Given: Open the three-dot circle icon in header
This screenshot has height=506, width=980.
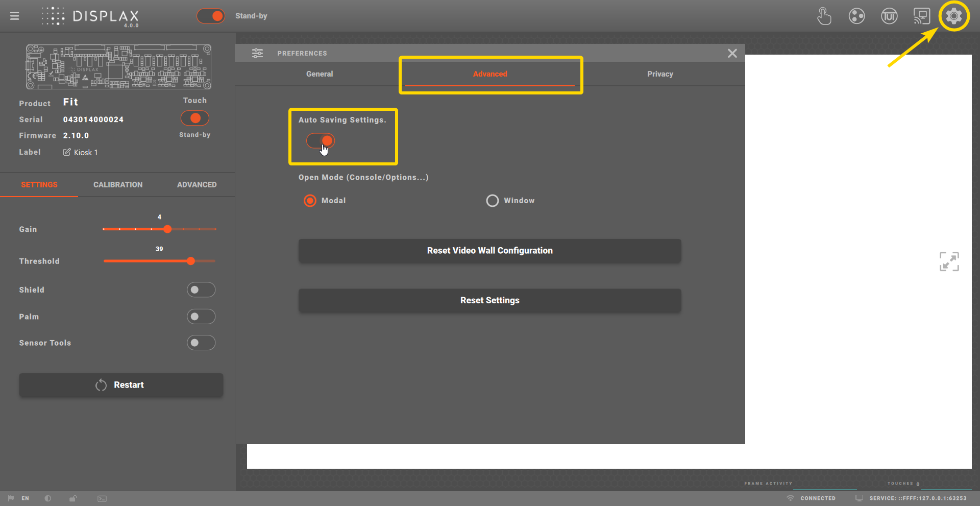Looking at the screenshot, I should pos(856,16).
